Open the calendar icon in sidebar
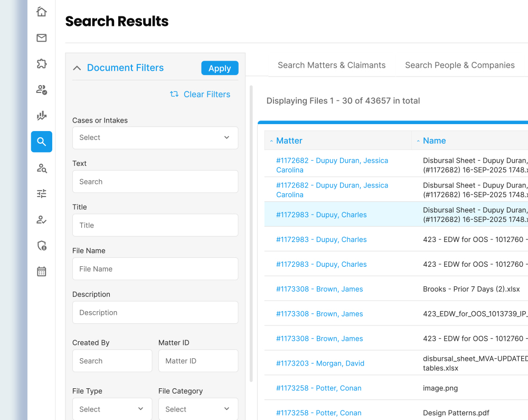Viewport: 528px width, 420px height. 41,272
